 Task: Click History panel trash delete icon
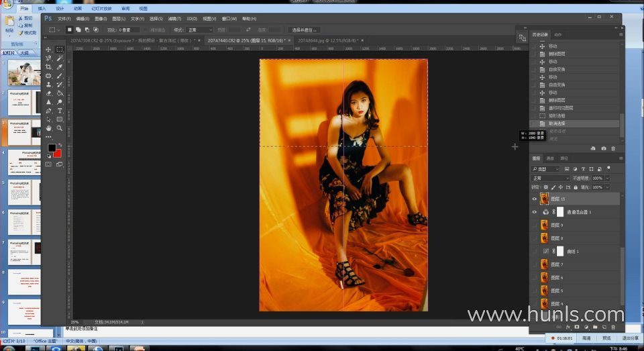[x=613, y=148]
